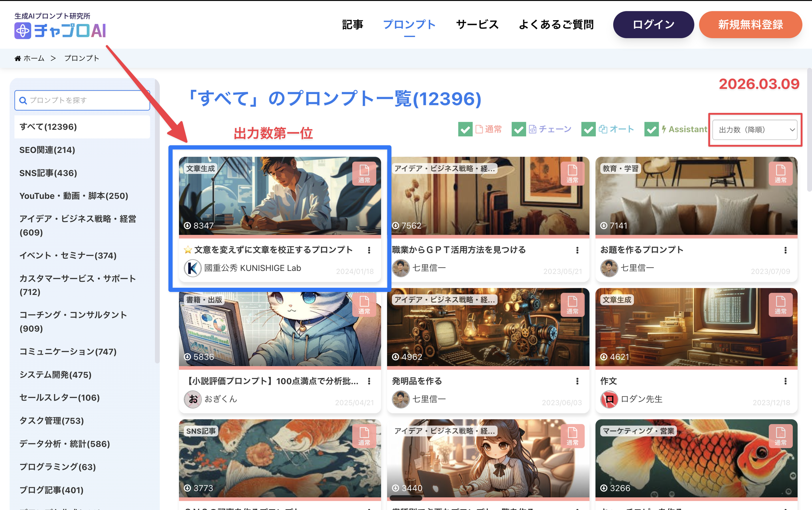Image resolution: width=812 pixels, height=510 pixels.
Task: Click 七里信一's avatar on 職業からＧＰＴ活用方法を見つける card
Action: pos(401,268)
